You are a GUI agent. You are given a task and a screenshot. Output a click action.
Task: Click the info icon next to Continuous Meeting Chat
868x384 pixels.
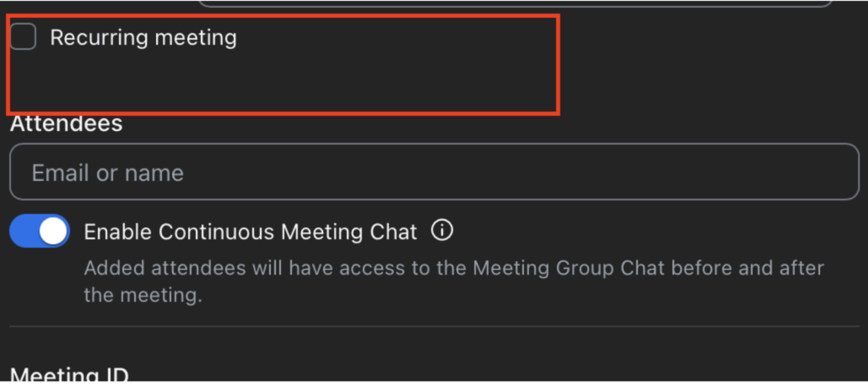pyautogui.click(x=443, y=230)
